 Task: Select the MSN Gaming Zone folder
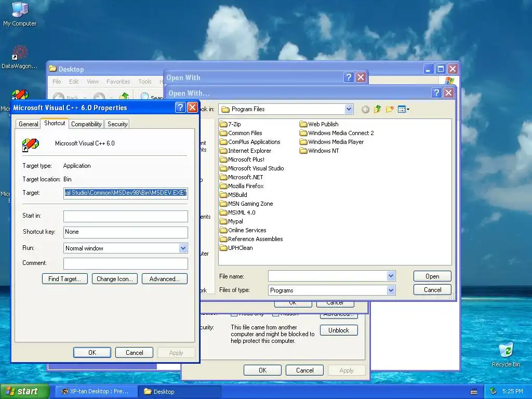[x=246, y=204]
